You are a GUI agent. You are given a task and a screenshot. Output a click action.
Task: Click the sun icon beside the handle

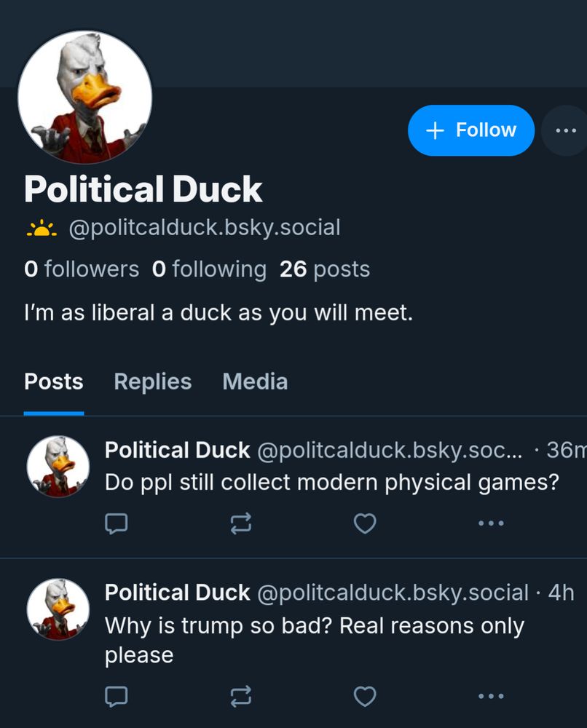click(x=41, y=229)
